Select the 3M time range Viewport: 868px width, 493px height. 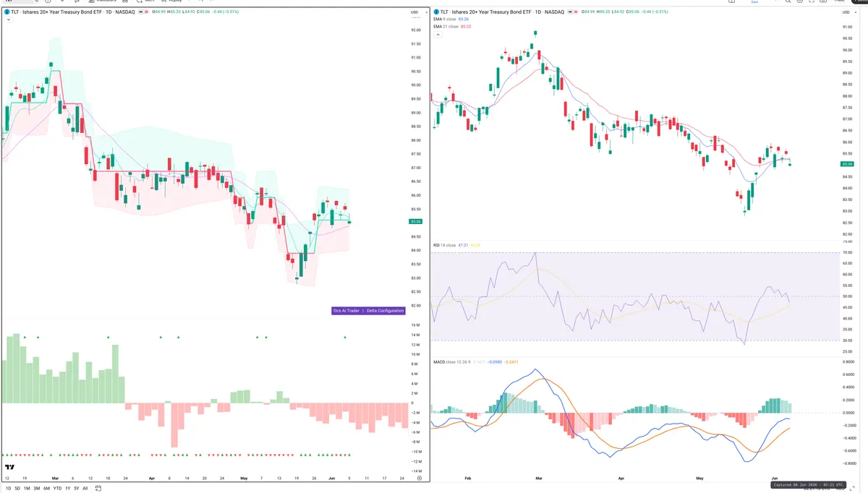37,488
